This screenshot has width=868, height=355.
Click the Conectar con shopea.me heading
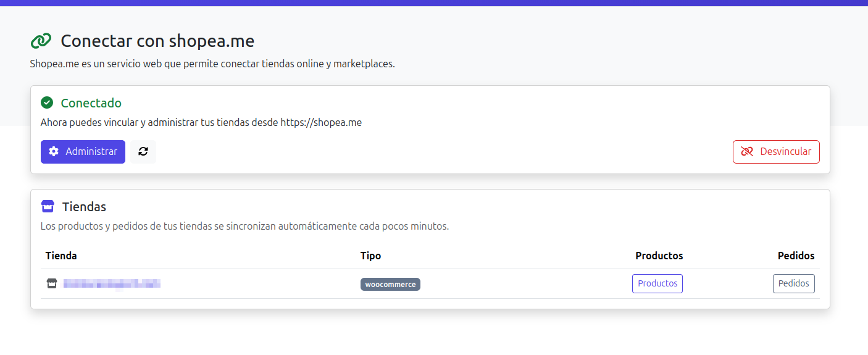click(x=157, y=41)
